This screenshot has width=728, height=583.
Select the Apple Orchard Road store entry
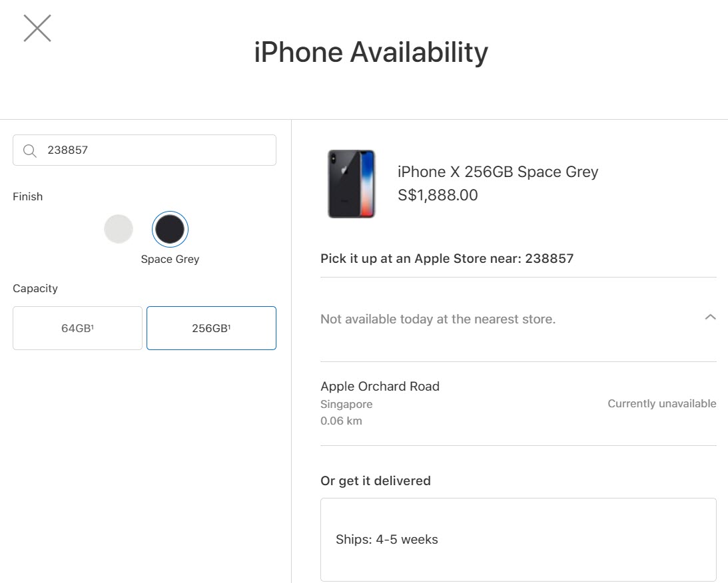[x=380, y=386]
